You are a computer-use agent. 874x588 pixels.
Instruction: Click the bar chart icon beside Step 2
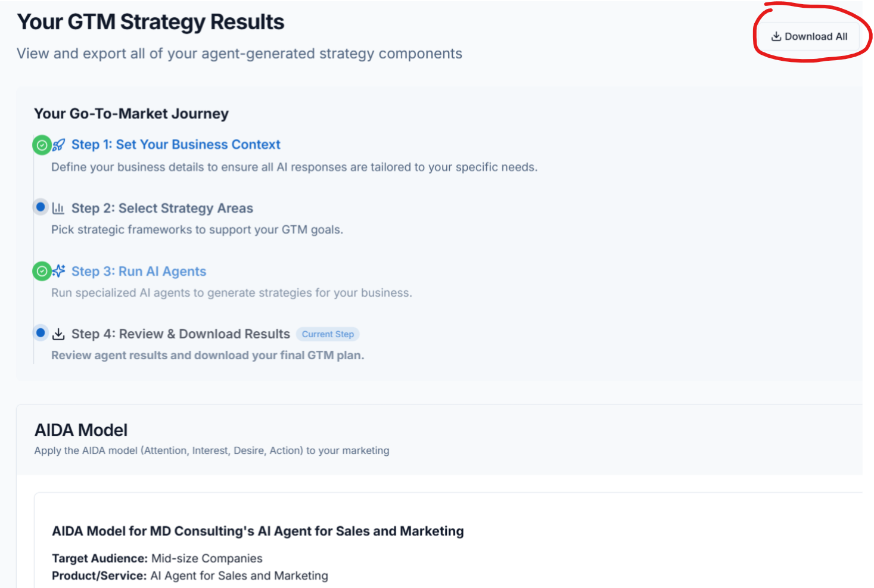[58, 208]
